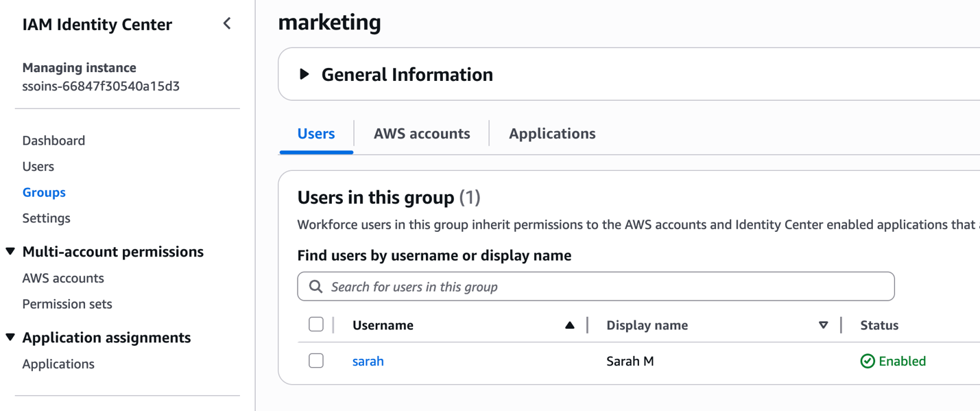Select the checkbox on sarah's row
The image size is (980, 411).
pos(316,360)
